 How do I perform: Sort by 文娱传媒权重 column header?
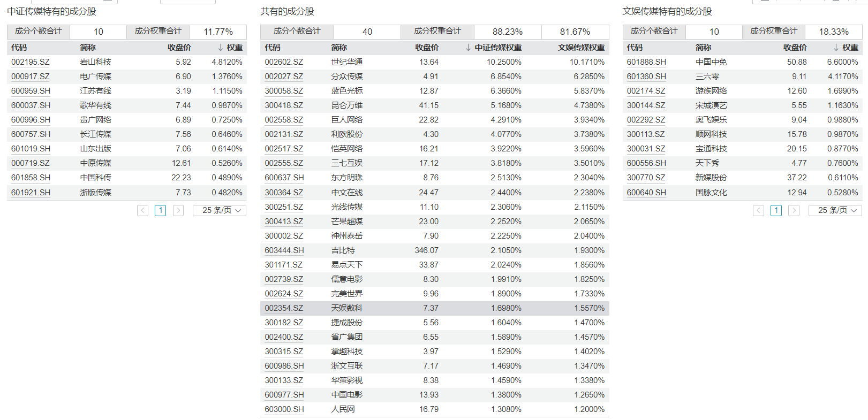point(581,48)
